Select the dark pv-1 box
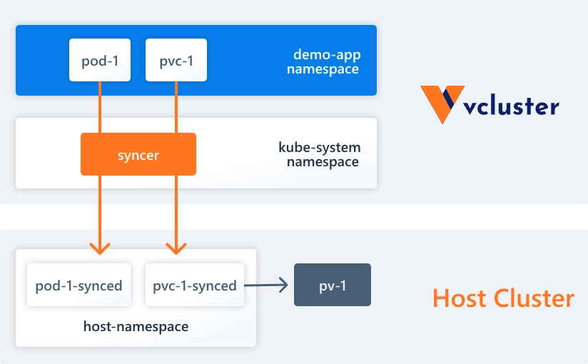This screenshot has height=364, width=588. [x=333, y=285]
